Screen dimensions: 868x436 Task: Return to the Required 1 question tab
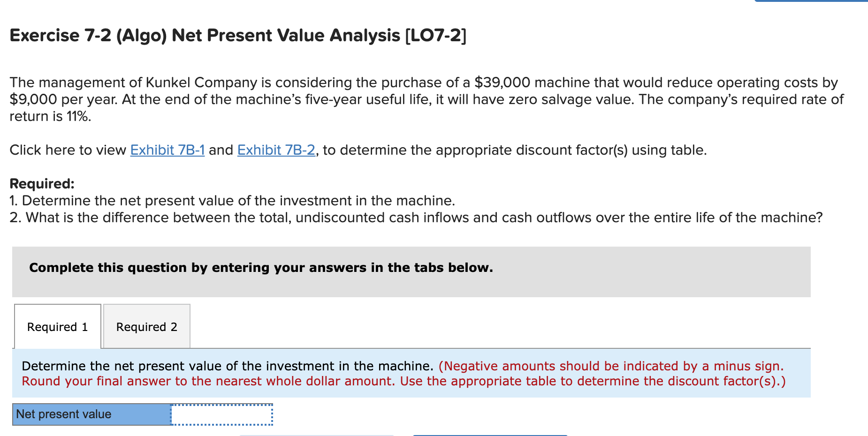pyautogui.click(x=57, y=326)
